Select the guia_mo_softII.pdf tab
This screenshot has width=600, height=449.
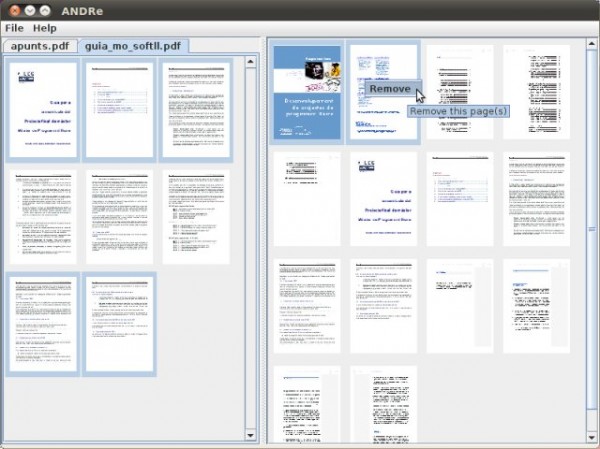[x=133, y=46]
